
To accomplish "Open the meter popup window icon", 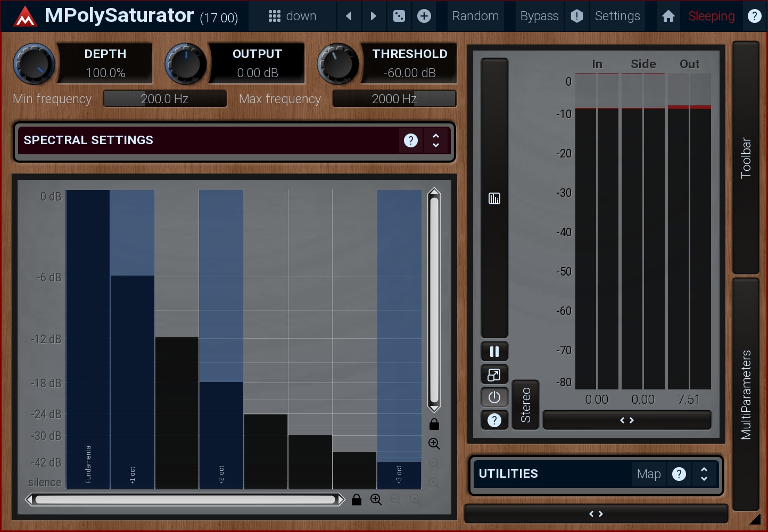I will [x=494, y=375].
